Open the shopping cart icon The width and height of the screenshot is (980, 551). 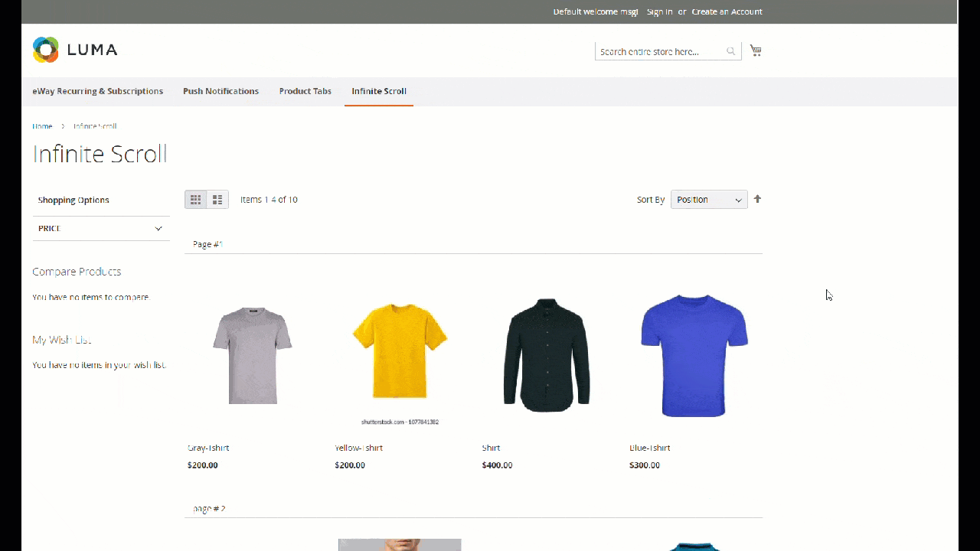point(756,49)
